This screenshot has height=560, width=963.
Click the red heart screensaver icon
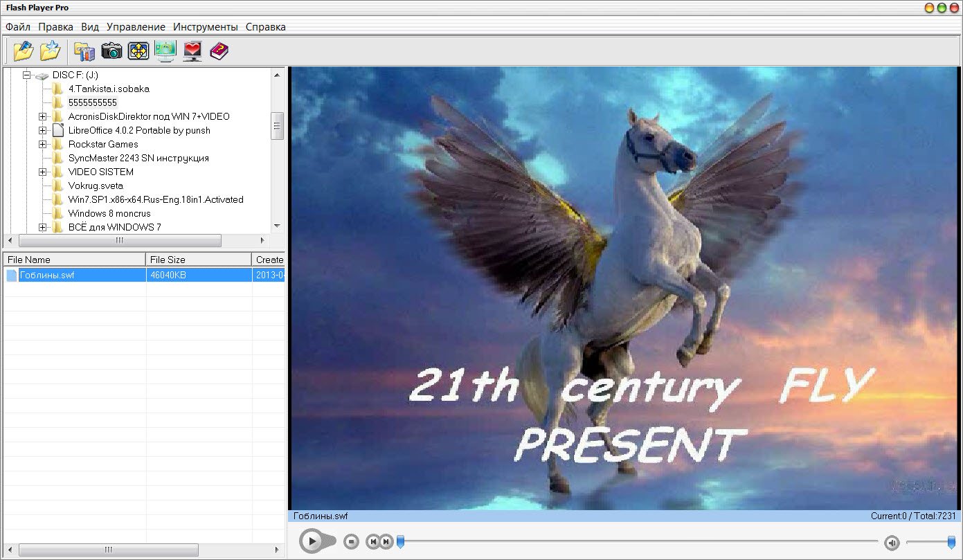click(192, 51)
